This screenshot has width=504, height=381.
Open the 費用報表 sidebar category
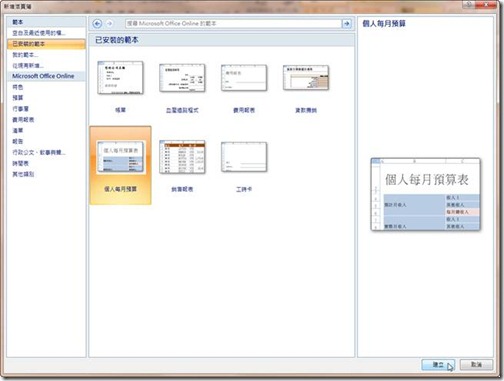23,120
